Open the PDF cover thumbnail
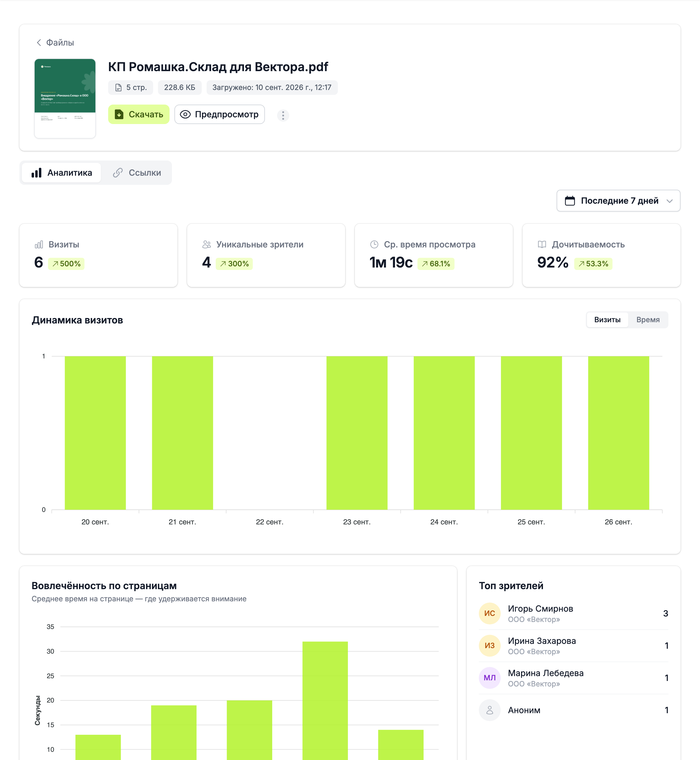Image resolution: width=700 pixels, height=760 pixels. click(x=65, y=98)
